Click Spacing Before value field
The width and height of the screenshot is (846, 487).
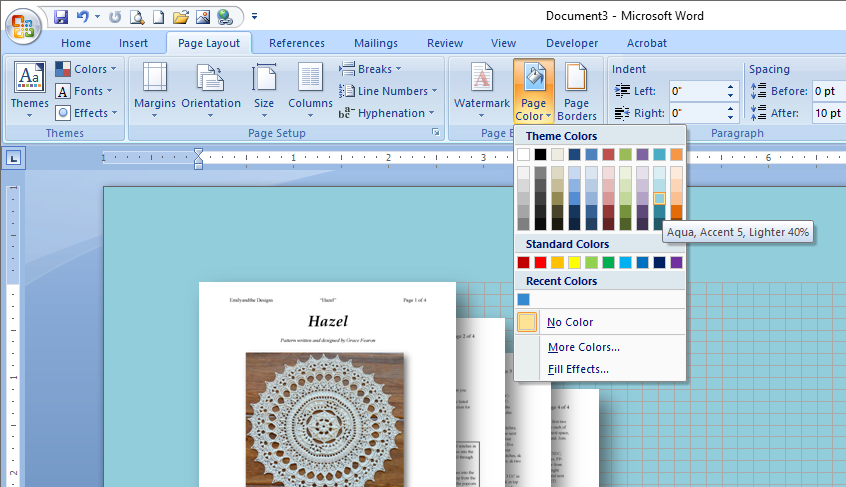coord(829,91)
